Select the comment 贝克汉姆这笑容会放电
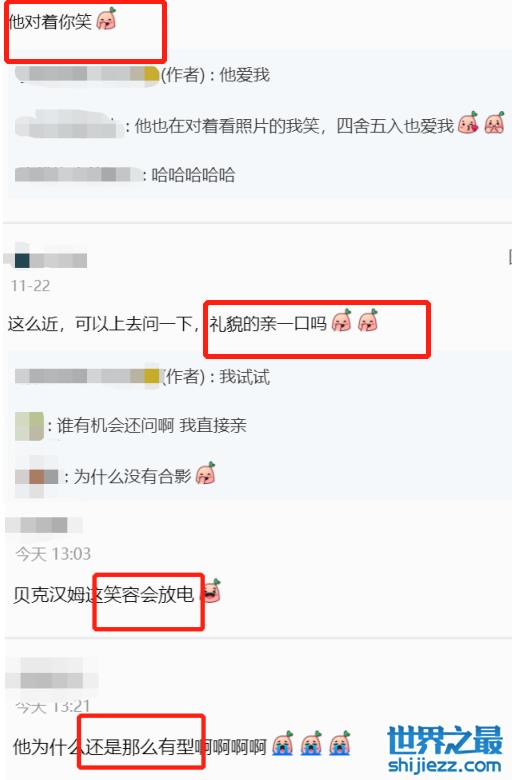This screenshot has height=780, width=512. click(103, 594)
